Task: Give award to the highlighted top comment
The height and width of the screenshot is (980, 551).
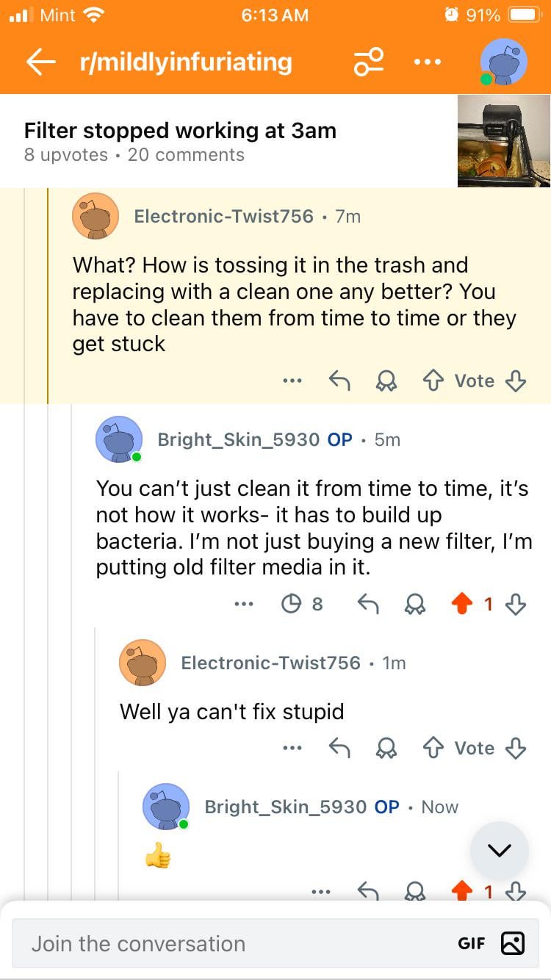Action: pyautogui.click(x=386, y=381)
